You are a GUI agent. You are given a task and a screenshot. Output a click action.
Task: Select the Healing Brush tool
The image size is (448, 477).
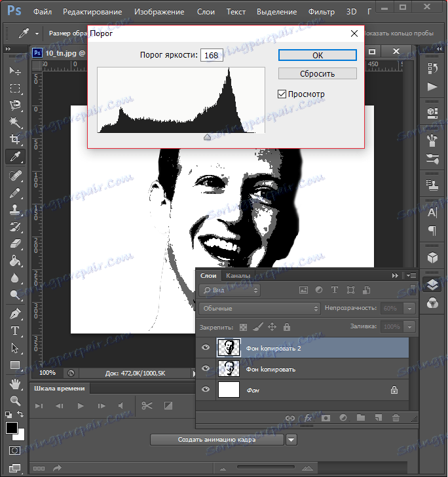(x=15, y=176)
